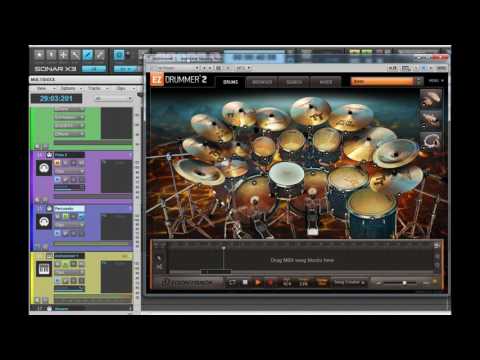
Task: Click the Toontrack logo in EZdrummer footer
Action: (187, 283)
